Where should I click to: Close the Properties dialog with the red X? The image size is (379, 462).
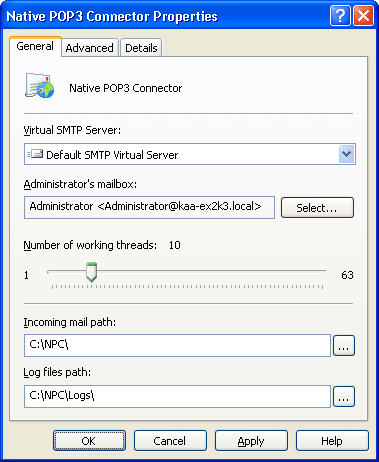pos(363,15)
